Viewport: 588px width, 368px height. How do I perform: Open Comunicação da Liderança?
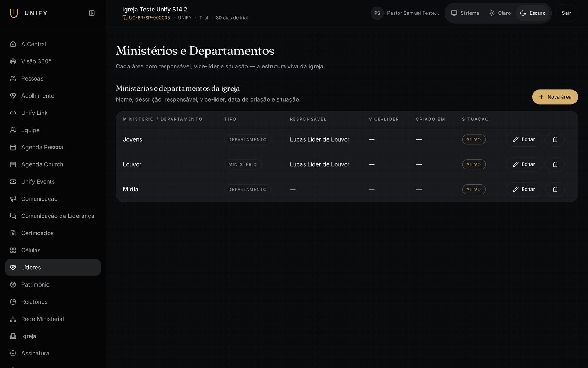coord(53,216)
